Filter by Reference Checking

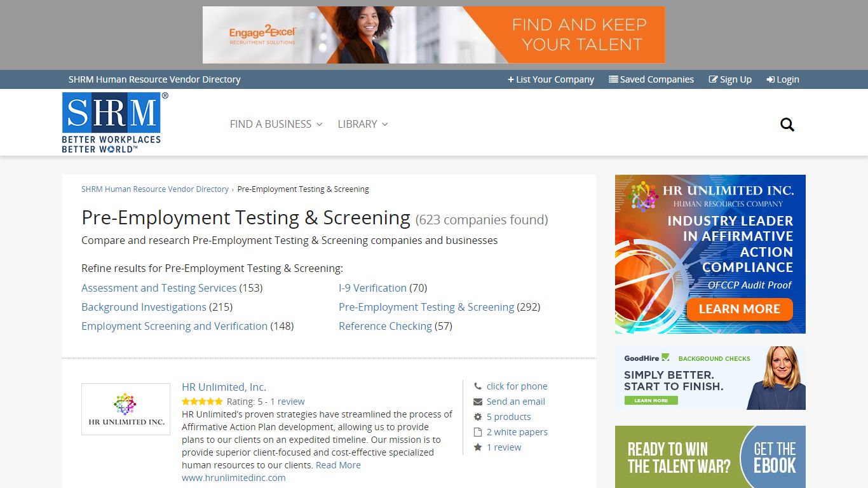385,326
